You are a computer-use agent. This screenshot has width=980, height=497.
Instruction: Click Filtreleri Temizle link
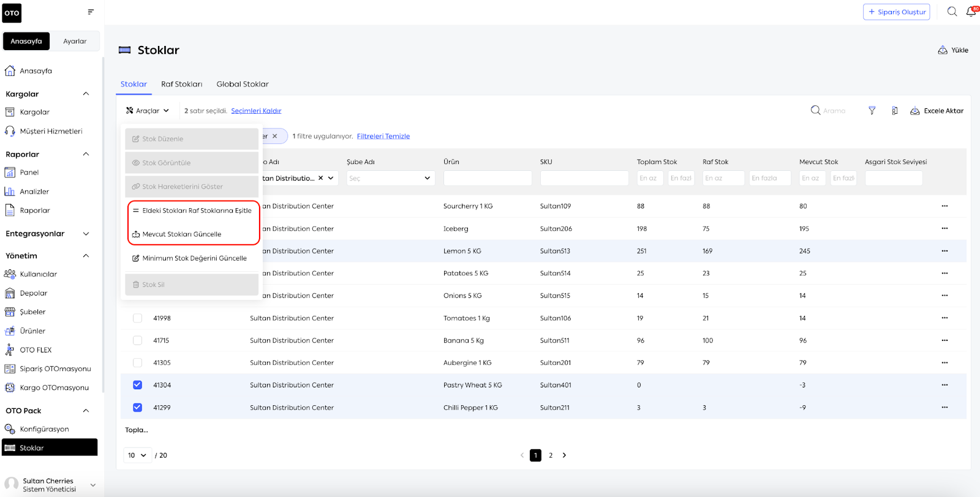tap(383, 136)
